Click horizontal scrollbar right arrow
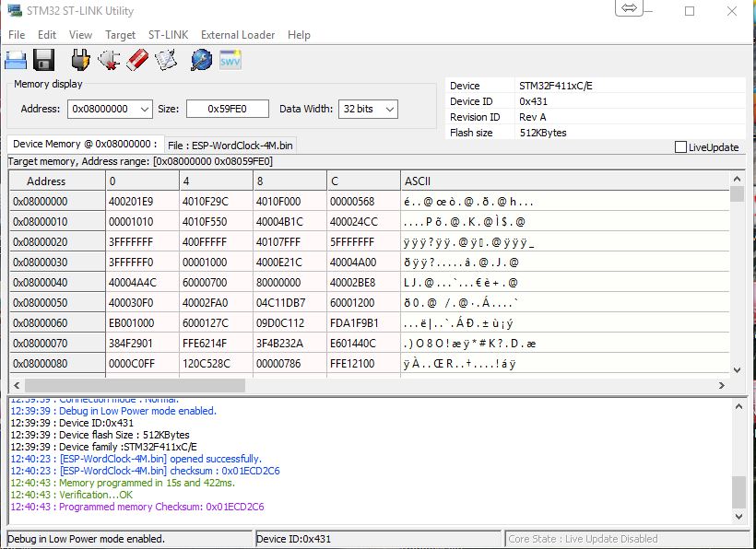Image resolution: width=756 pixels, height=549 pixels. 722,385
